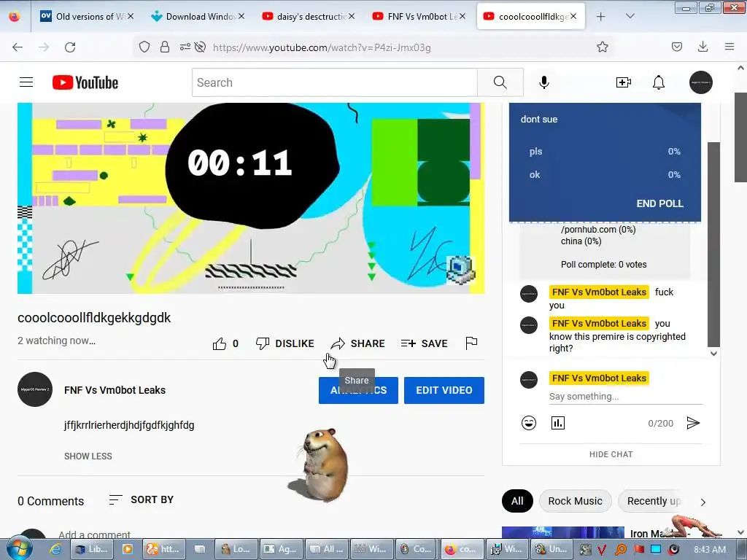Send the chat message arrow
747x560 pixels.
point(693,423)
